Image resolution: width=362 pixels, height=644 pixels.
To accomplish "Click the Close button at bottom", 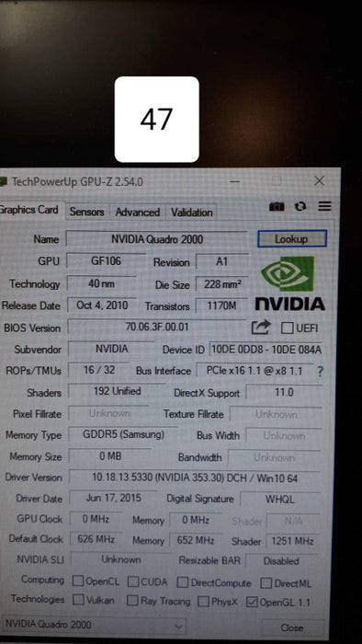I will (x=292, y=627).
